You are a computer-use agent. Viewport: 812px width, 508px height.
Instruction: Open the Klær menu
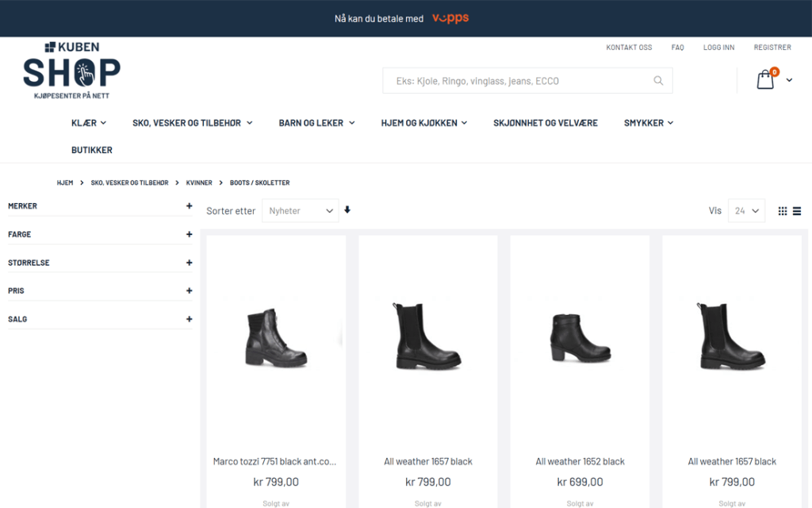click(x=89, y=123)
